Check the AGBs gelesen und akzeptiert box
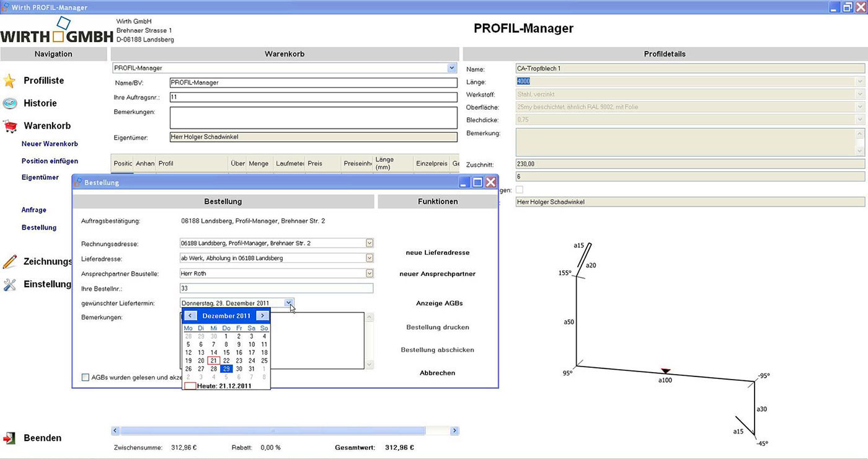Viewport: 868px width, 459px height. (86, 377)
